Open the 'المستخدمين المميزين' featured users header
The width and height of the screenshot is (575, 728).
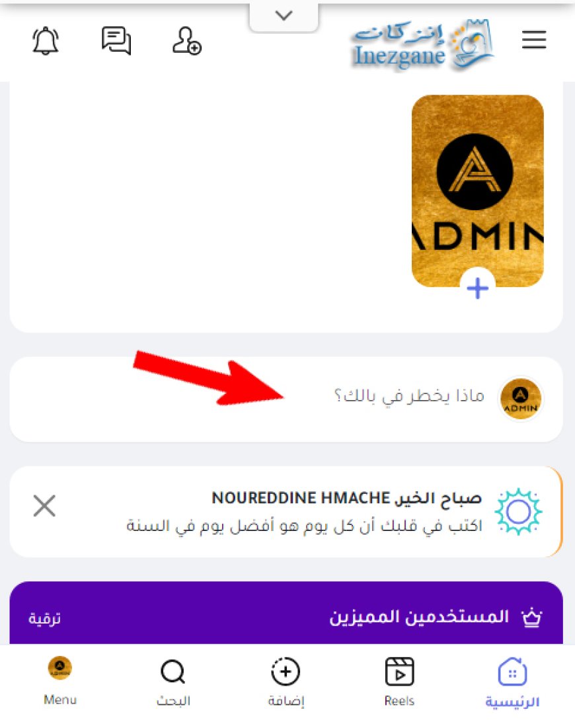pyautogui.click(x=418, y=616)
